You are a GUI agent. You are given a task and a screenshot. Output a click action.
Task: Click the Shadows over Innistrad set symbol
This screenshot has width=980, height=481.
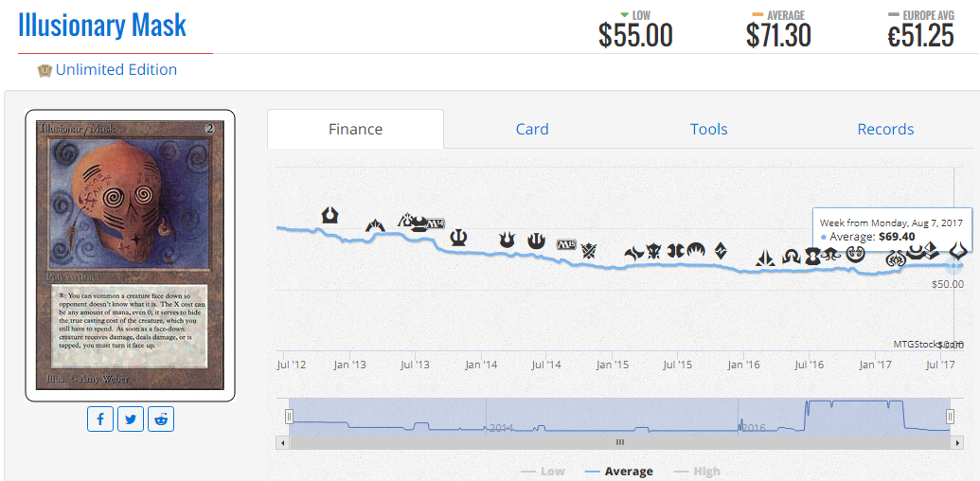click(792, 256)
